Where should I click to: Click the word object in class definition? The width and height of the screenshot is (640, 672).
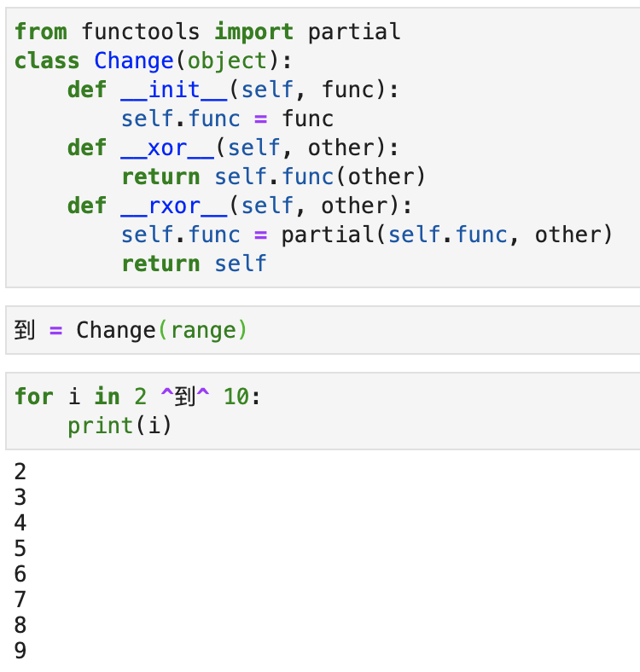tap(227, 61)
